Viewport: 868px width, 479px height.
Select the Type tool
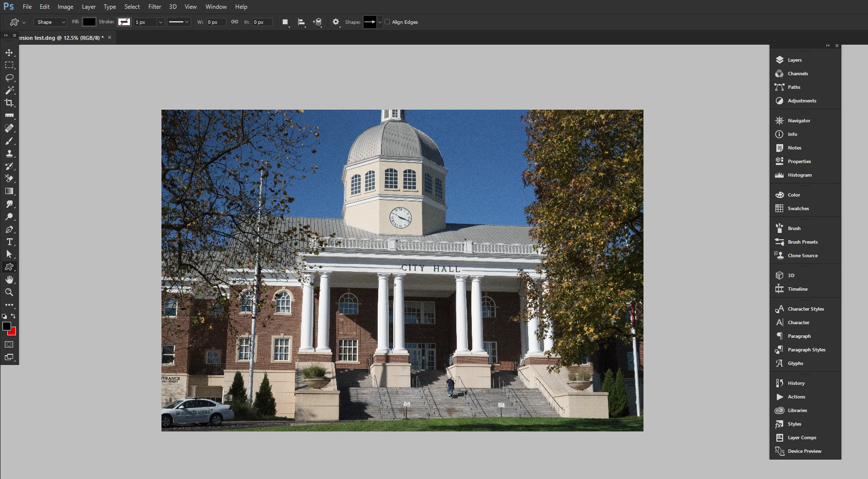point(9,242)
